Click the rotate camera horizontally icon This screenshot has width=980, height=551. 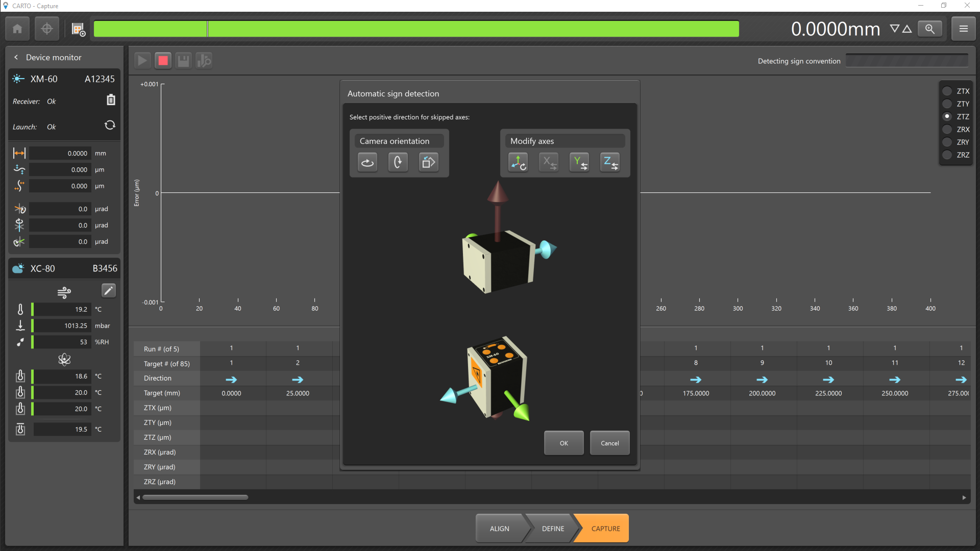click(x=367, y=163)
